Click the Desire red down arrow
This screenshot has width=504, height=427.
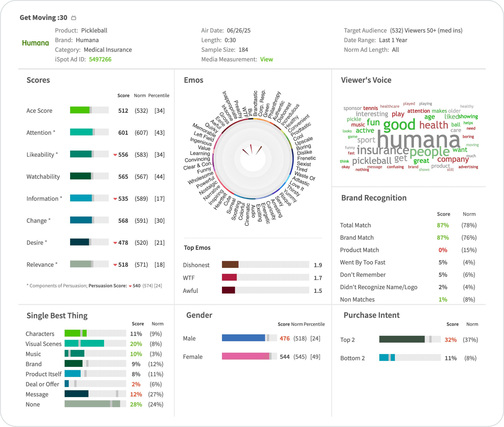coord(115,243)
